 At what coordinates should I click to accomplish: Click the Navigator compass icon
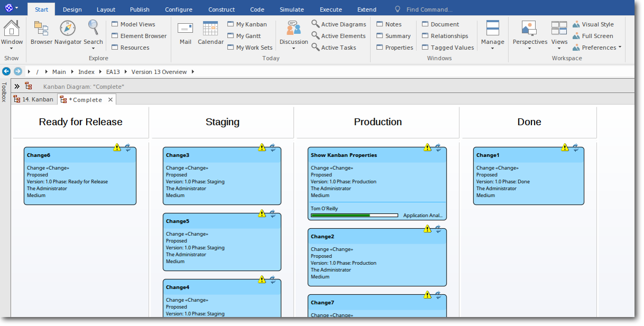pos(68,32)
